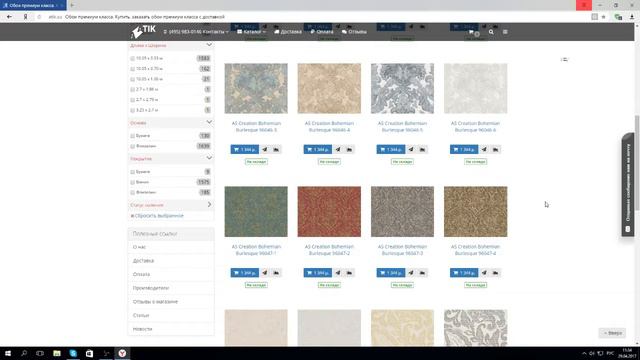Check Флизелин under the Основа filter
The height and width of the screenshot is (360, 640).
point(132,146)
